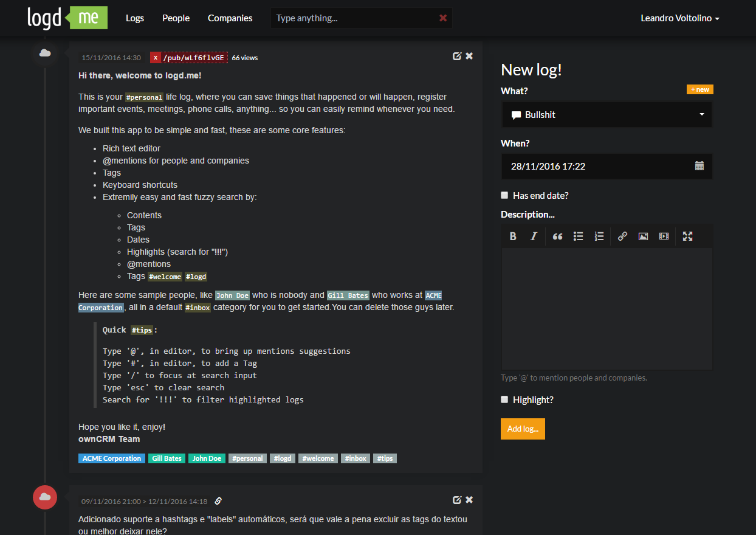
Task: Click link icon on 09/11/2016 log
Action: 219,502
